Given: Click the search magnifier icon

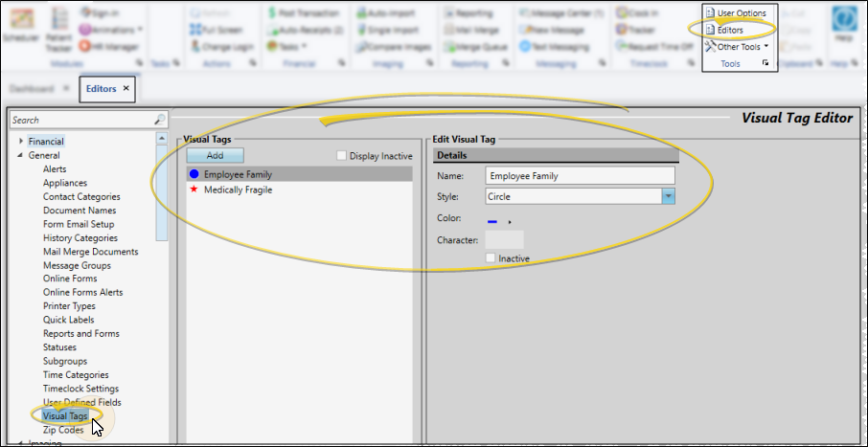Looking at the screenshot, I should [x=160, y=121].
